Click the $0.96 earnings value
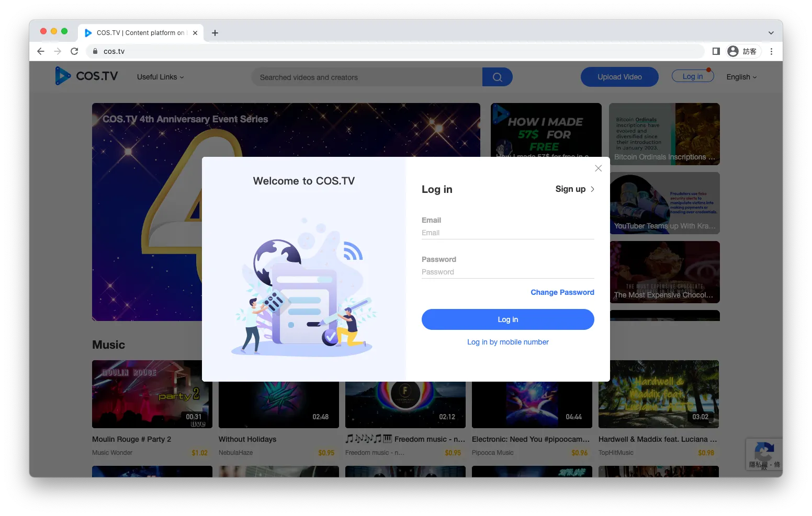 [579, 453]
